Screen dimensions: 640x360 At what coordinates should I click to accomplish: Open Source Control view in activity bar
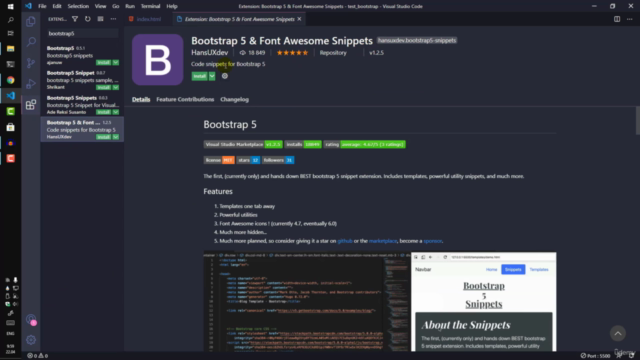[31, 63]
